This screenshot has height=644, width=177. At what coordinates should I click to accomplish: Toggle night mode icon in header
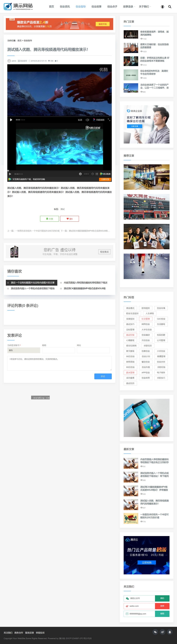point(162,7)
